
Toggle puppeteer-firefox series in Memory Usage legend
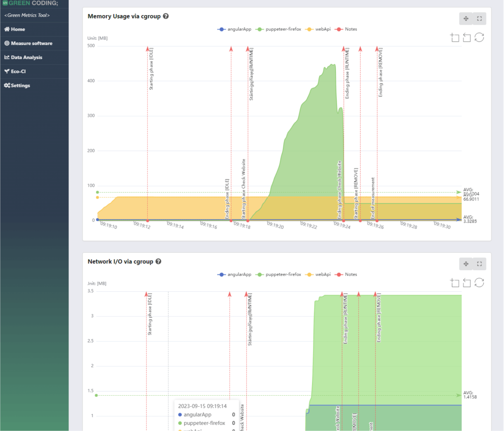point(278,29)
